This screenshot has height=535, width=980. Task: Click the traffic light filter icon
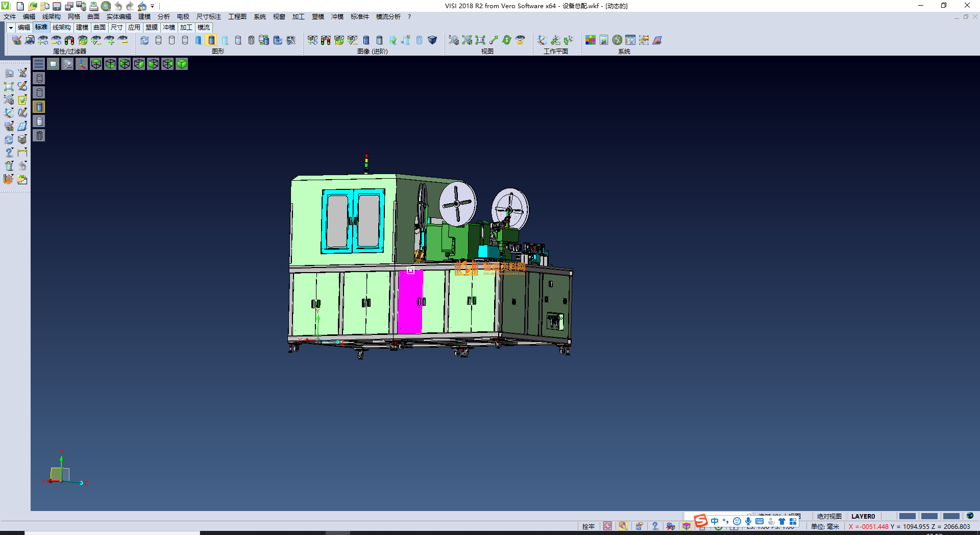[x=69, y=40]
